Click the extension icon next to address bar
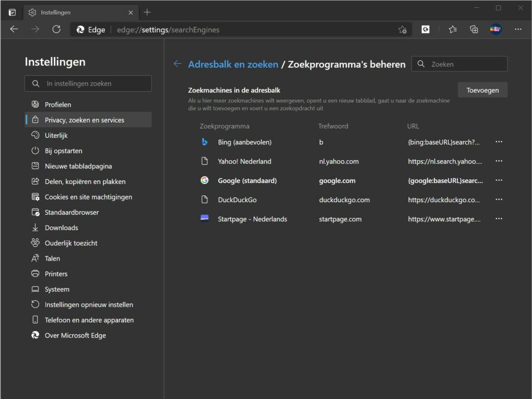 pyautogui.click(x=425, y=30)
